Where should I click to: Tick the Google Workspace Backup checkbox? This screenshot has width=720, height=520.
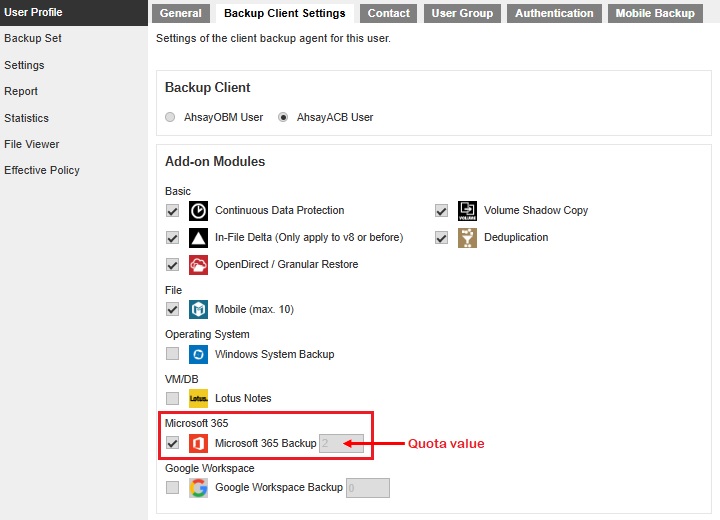coord(173,487)
